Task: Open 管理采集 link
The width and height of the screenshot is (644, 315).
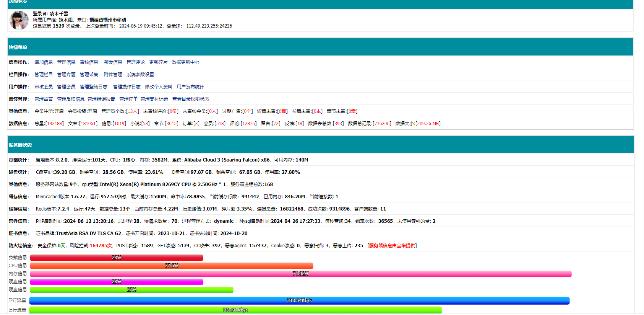Action: (89, 75)
